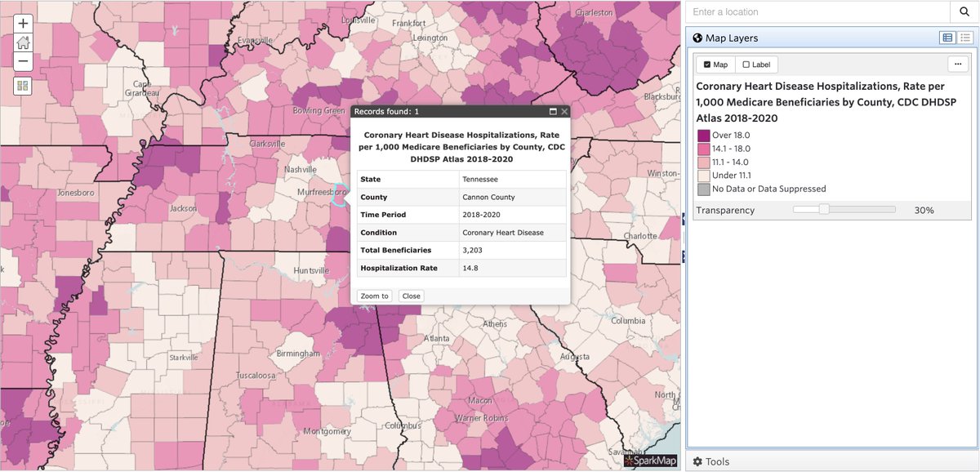Image resolution: width=980 pixels, height=472 pixels.
Task: Click the '11.1 - 14.0' legend swatch
Action: tap(703, 163)
